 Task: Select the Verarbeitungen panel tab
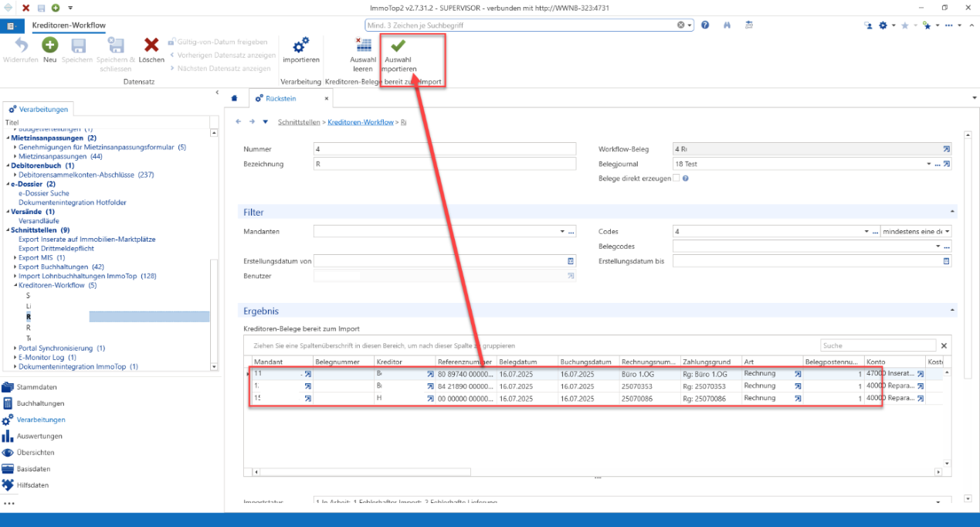click(39, 109)
